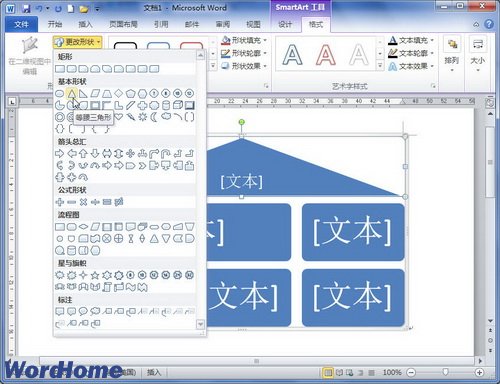Switch to full screen reading view
500x384 pixels.
click(339, 372)
